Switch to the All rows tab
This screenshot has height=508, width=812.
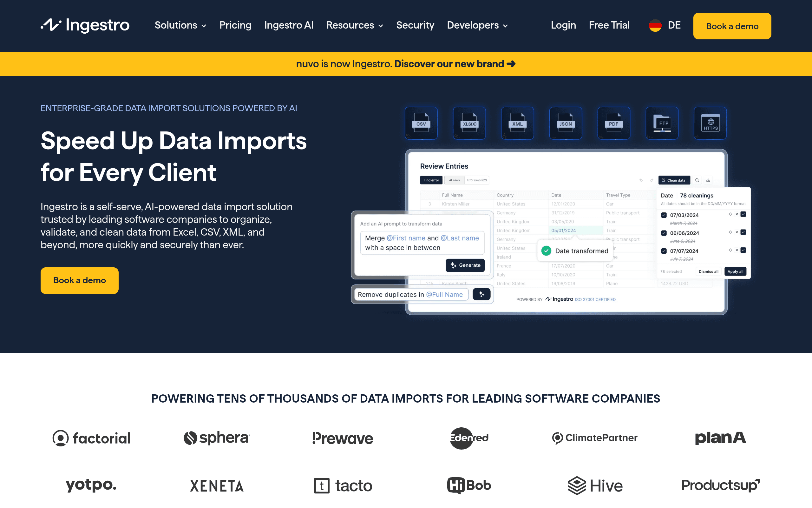(x=454, y=180)
